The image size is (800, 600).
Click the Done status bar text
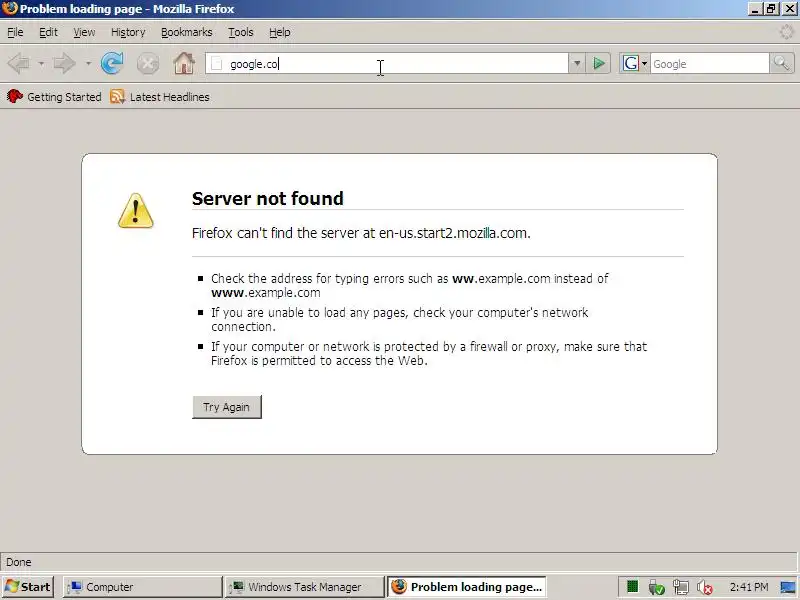(x=19, y=562)
